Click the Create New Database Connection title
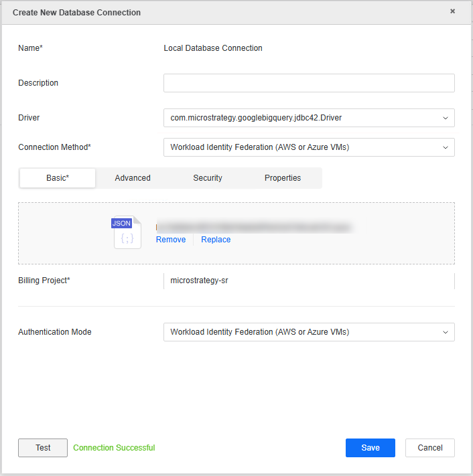 click(77, 13)
